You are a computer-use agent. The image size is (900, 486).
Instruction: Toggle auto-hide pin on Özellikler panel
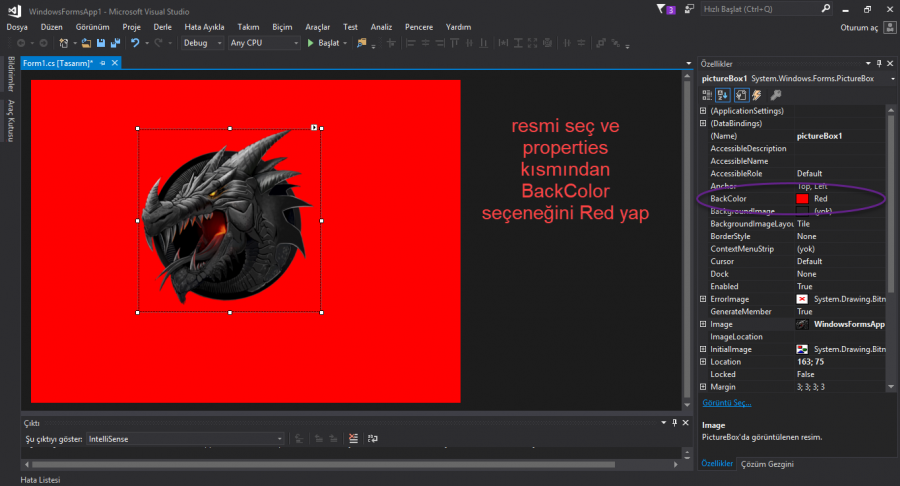tap(879, 64)
